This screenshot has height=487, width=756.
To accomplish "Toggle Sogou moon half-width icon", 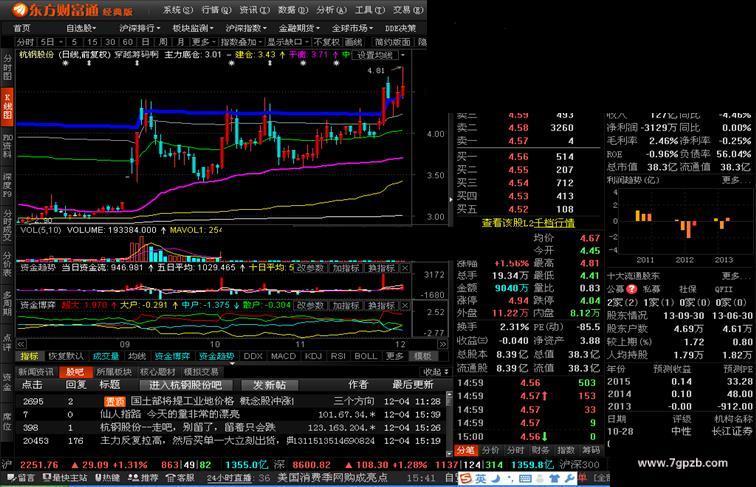I will point(496,478).
